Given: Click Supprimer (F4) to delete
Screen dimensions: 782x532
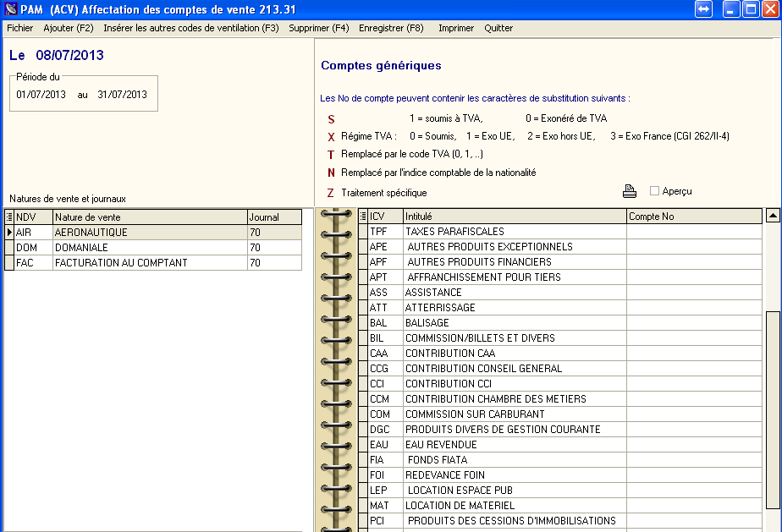Looking at the screenshot, I should [x=318, y=28].
